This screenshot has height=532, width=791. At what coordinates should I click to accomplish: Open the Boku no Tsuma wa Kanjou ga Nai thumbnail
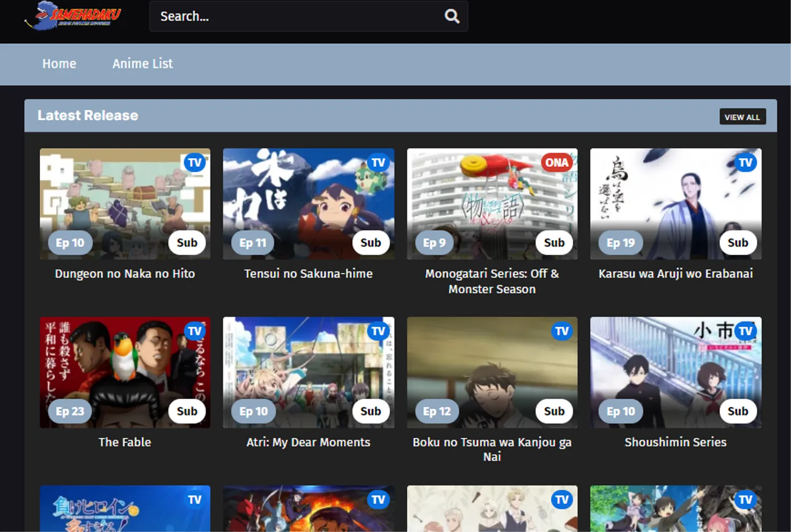[492, 373]
